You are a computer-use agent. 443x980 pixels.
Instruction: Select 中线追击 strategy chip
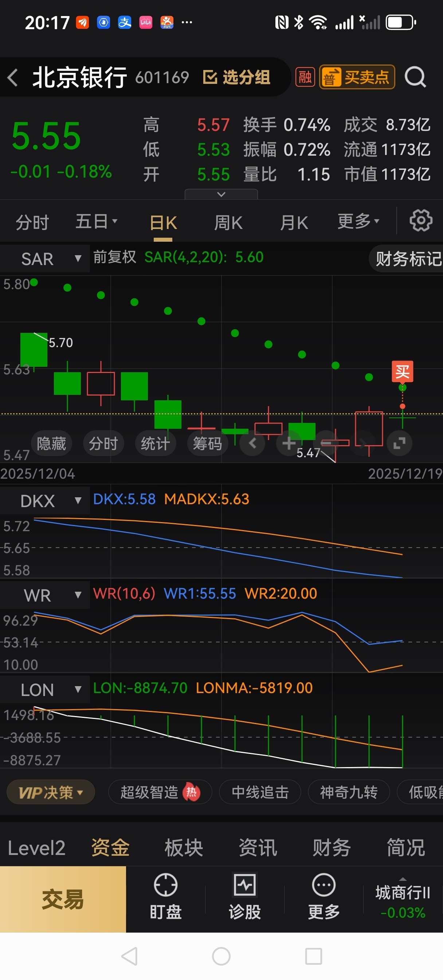(260, 792)
